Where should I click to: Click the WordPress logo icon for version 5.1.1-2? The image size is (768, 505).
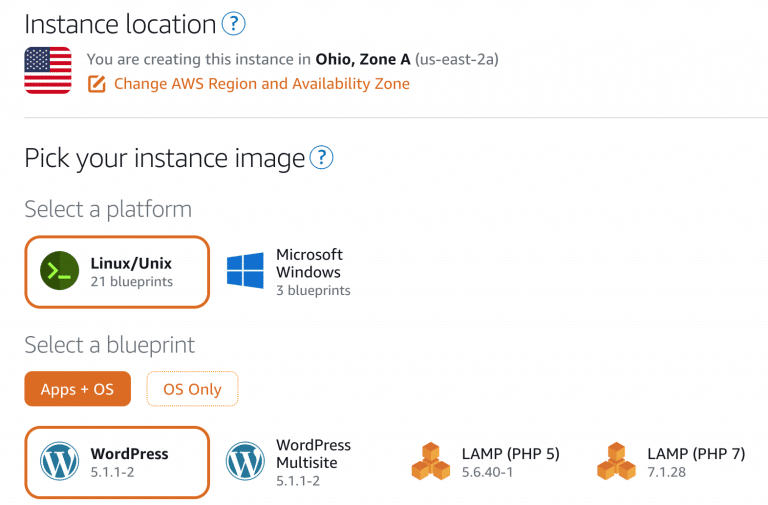coord(59,461)
